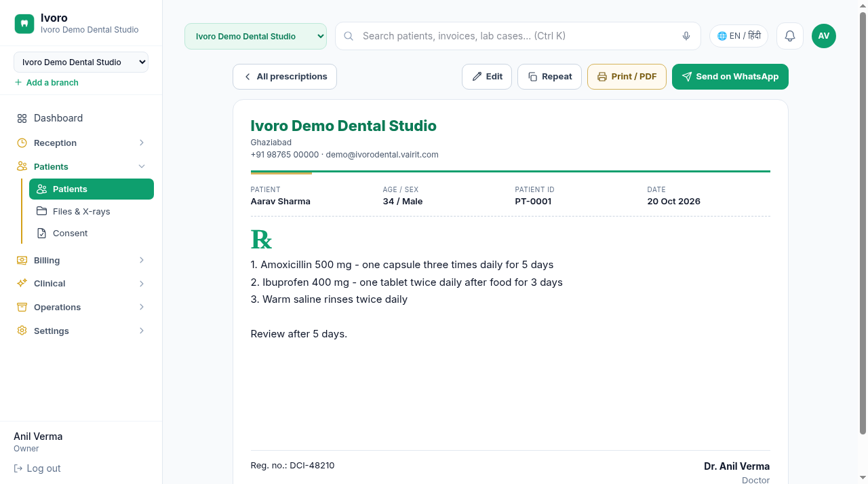Image resolution: width=868 pixels, height=484 pixels.
Task: Open notifications bell icon
Action: click(790, 36)
